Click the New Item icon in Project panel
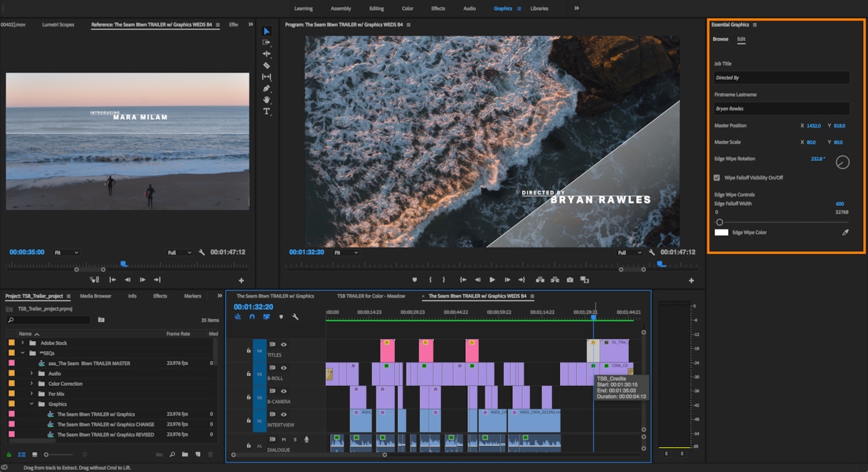This screenshot has width=868, height=472. point(196,454)
